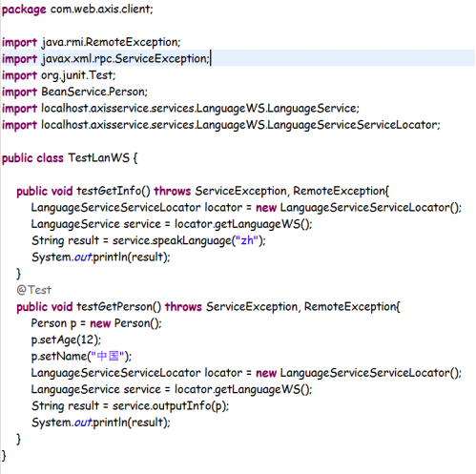Click the service.outputInfo(p) call
The width and height of the screenshot is (476, 474).
pyautogui.click(x=171, y=406)
